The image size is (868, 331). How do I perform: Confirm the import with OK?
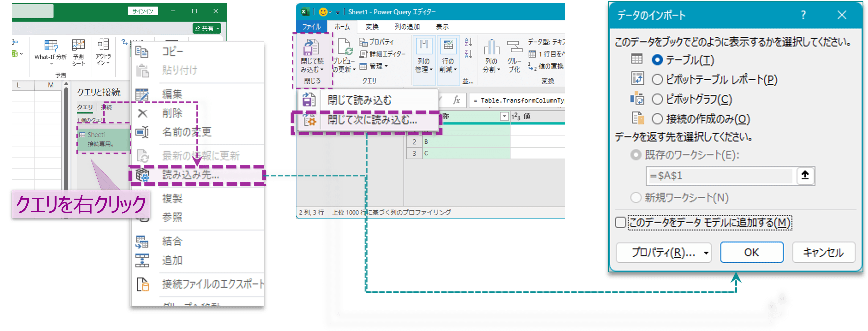point(751,252)
